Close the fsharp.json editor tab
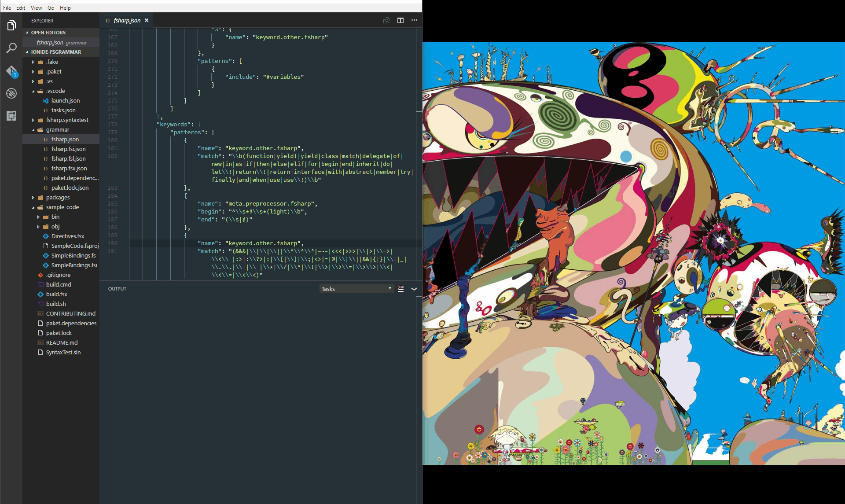The width and height of the screenshot is (845, 504). pyautogui.click(x=147, y=20)
